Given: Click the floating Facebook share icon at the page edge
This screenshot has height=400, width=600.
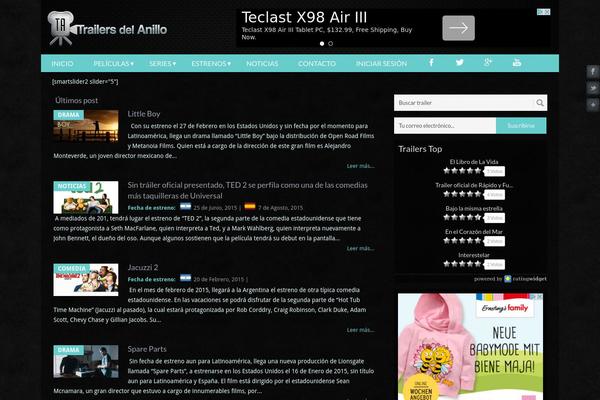Looking at the screenshot, I should click(x=593, y=72).
